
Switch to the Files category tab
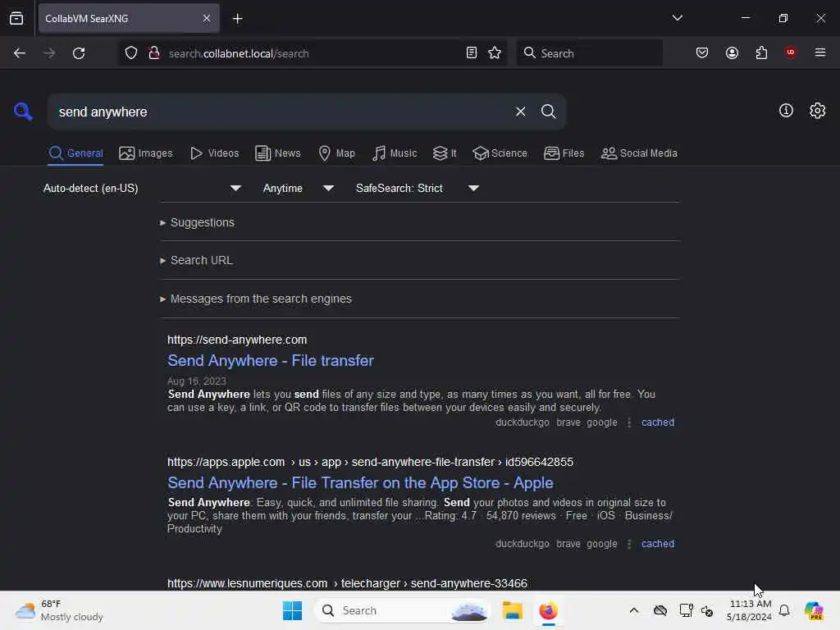tap(564, 153)
